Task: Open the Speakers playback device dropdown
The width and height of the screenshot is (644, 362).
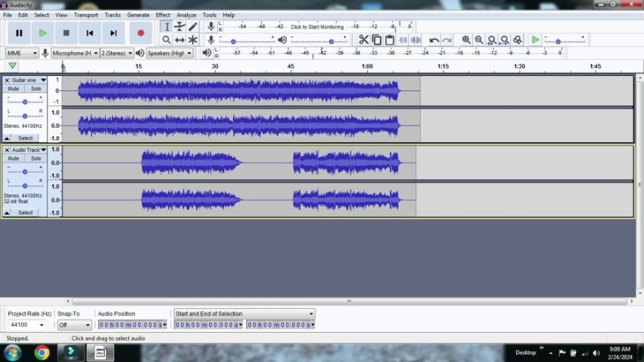Action: click(170, 53)
